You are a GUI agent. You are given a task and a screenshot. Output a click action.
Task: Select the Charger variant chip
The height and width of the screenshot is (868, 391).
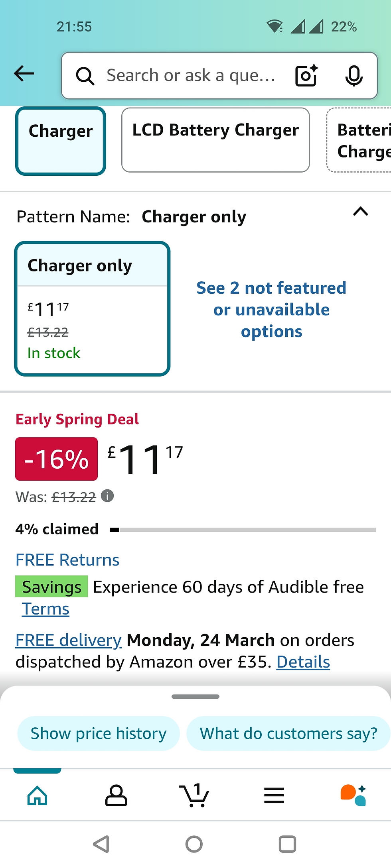pyautogui.click(x=60, y=140)
